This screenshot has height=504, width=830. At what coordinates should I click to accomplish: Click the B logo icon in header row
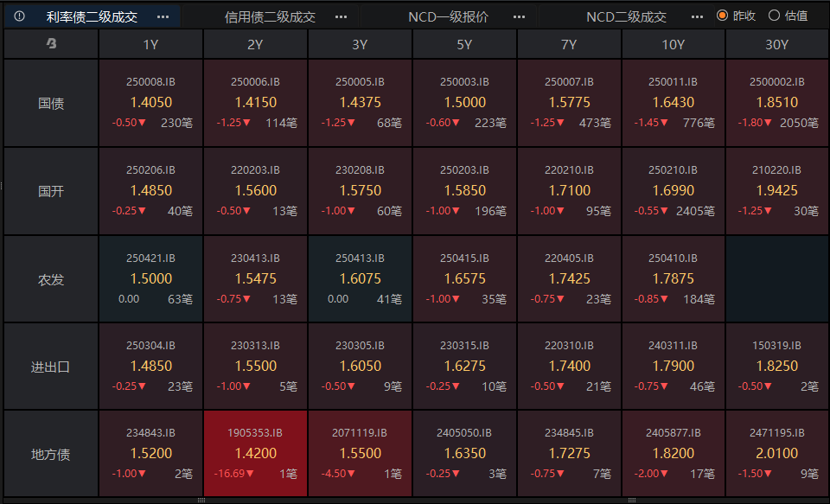pos(51,45)
